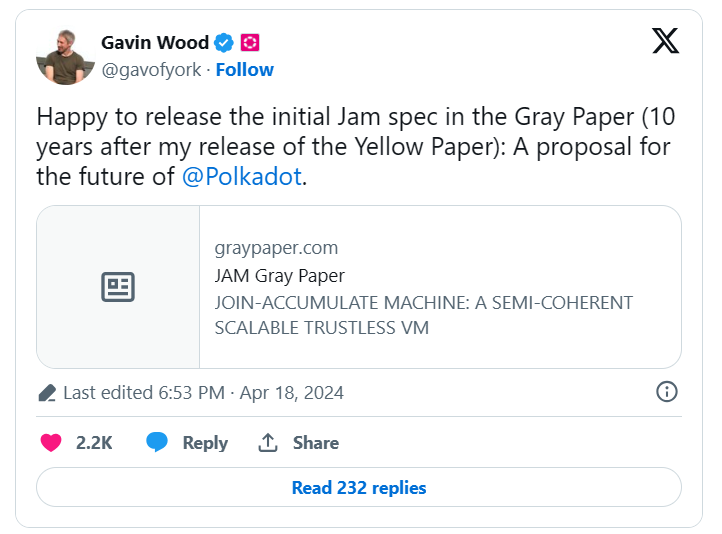This screenshot has height=534, width=722.
Task: Click the 2.2K likes count
Action: pyautogui.click(x=94, y=442)
